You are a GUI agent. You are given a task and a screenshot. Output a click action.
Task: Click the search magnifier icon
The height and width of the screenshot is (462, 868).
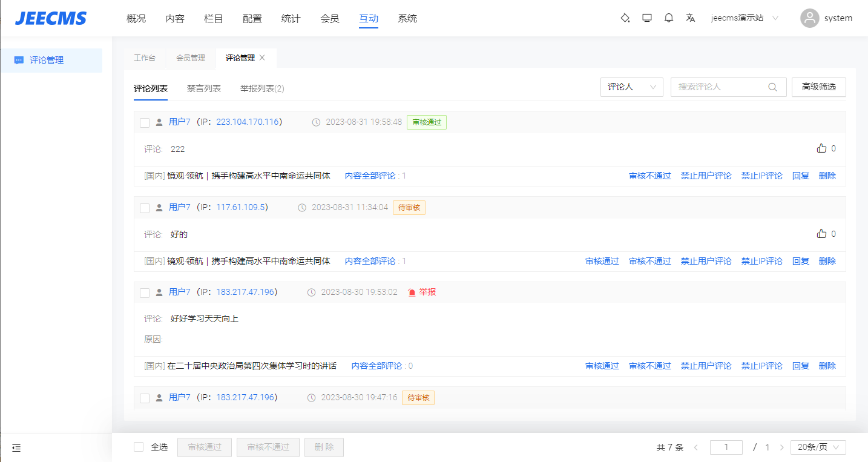(772, 87)
